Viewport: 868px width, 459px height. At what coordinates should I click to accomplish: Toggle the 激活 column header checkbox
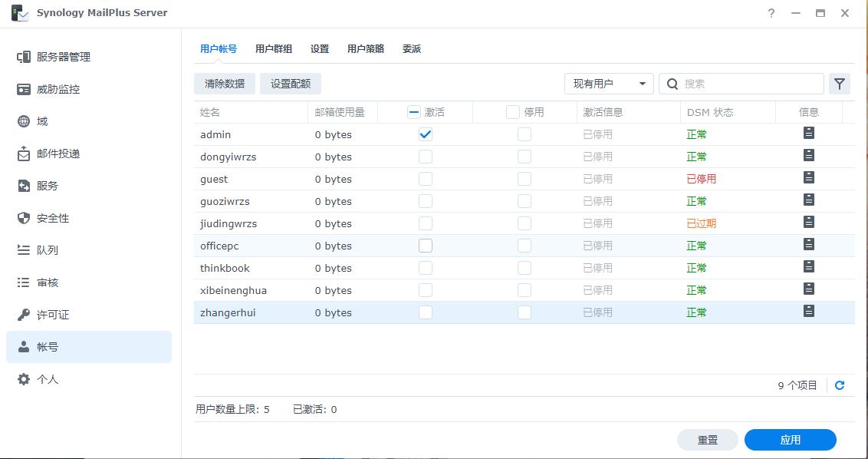pyautogui.click(x=413, y=111)
